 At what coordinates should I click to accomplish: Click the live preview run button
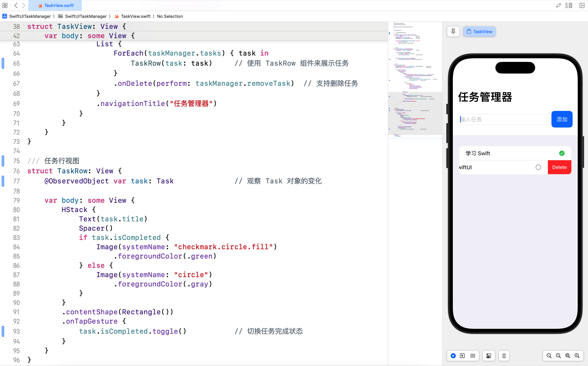[x=453, y=356]
